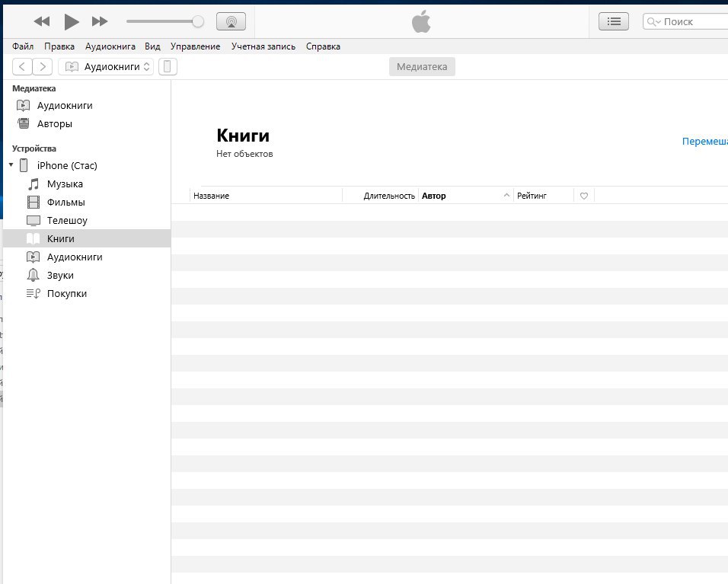Open the list view menu button
Viewport: 728px width, 584px height.
click(613, 21)
